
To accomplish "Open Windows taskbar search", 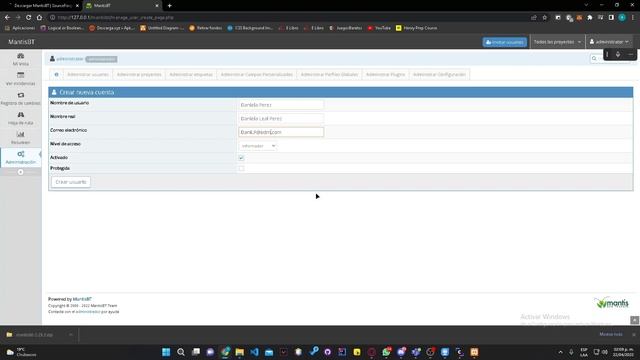I will 181,352.
